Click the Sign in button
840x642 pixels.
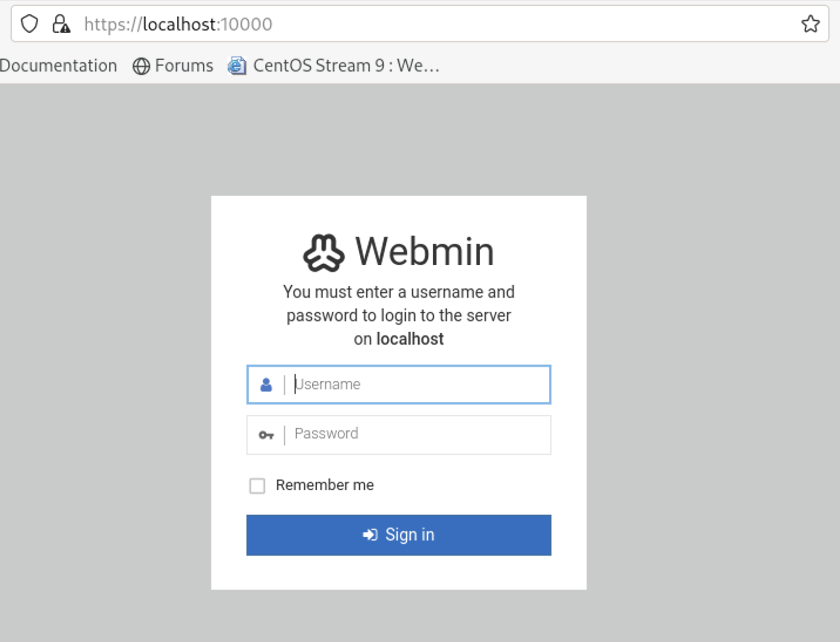pos(398,535)
